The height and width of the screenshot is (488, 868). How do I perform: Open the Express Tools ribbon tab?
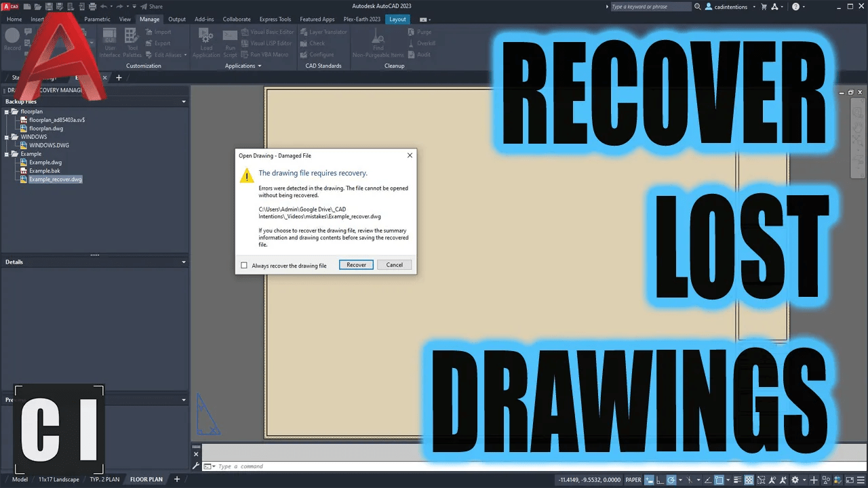275,19
